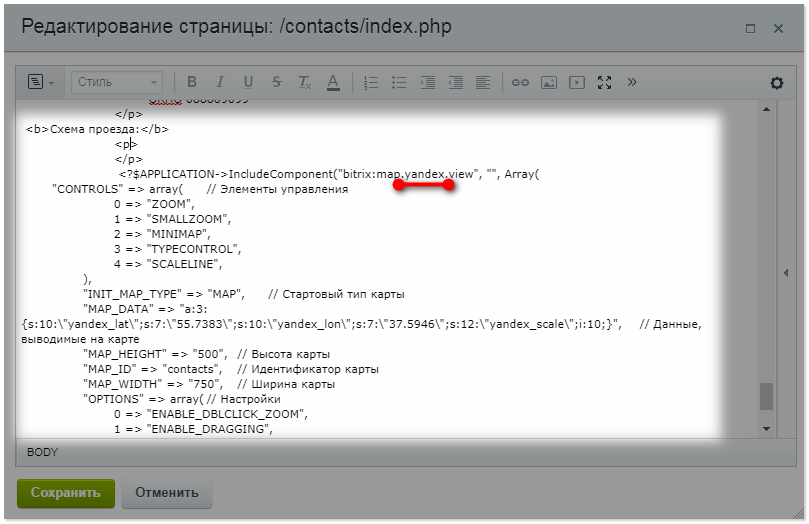809x524 pixels.
Task: Click the IncludeComponent code line
Action: [x=329, y=174]
